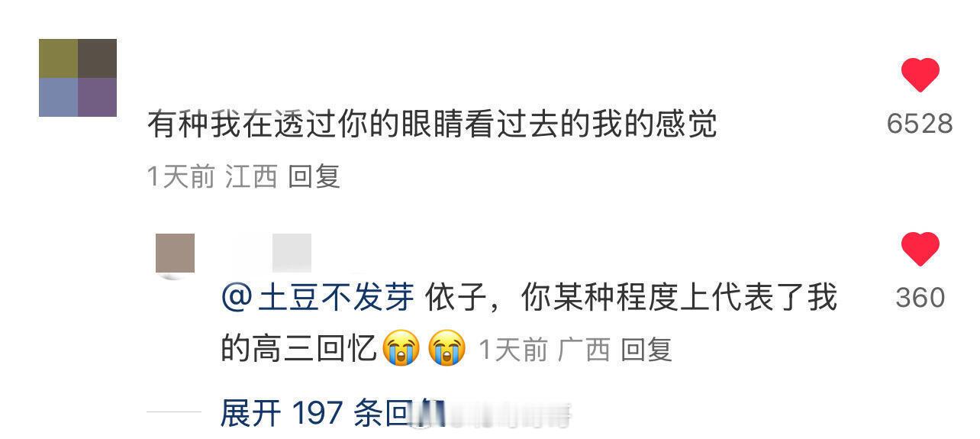Tap the second crying emoji in the reply

447,350
